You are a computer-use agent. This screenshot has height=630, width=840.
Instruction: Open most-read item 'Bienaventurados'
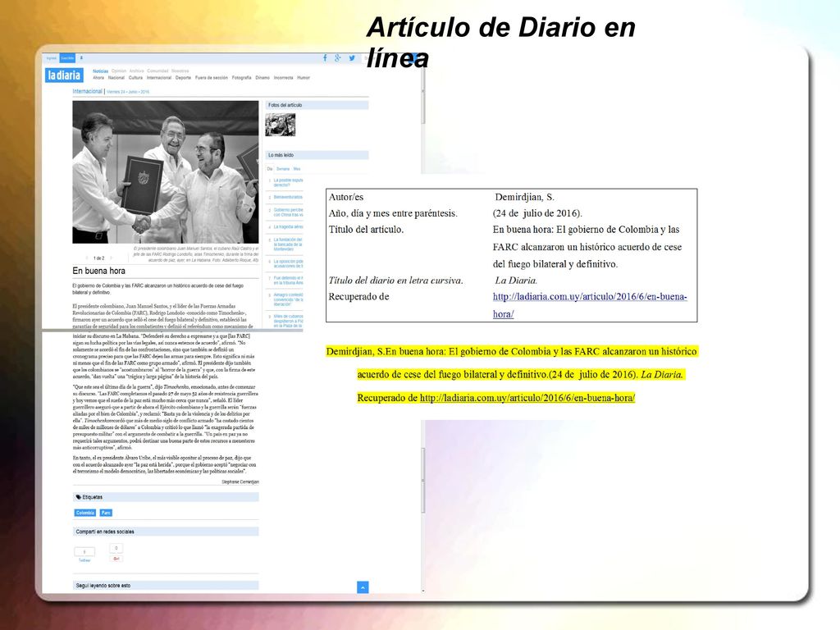click(x=288, y=197)
